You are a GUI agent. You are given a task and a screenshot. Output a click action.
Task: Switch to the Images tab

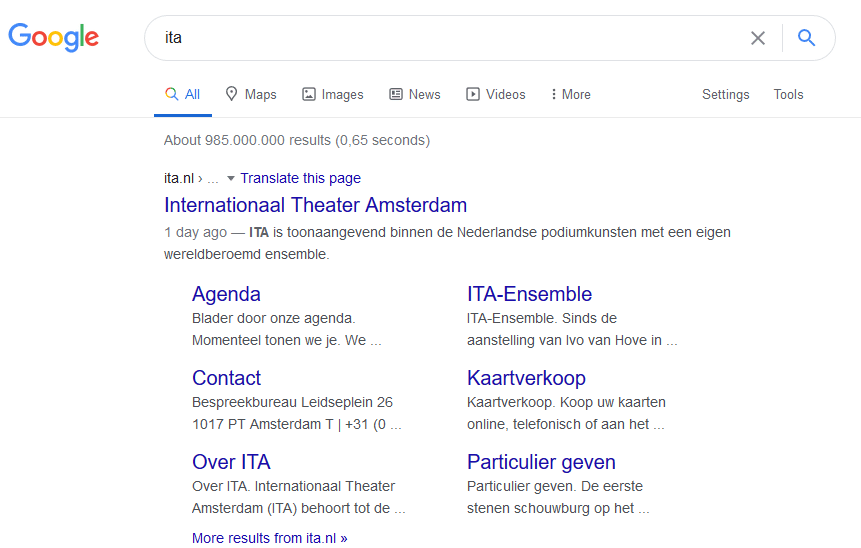coord(333,94)
